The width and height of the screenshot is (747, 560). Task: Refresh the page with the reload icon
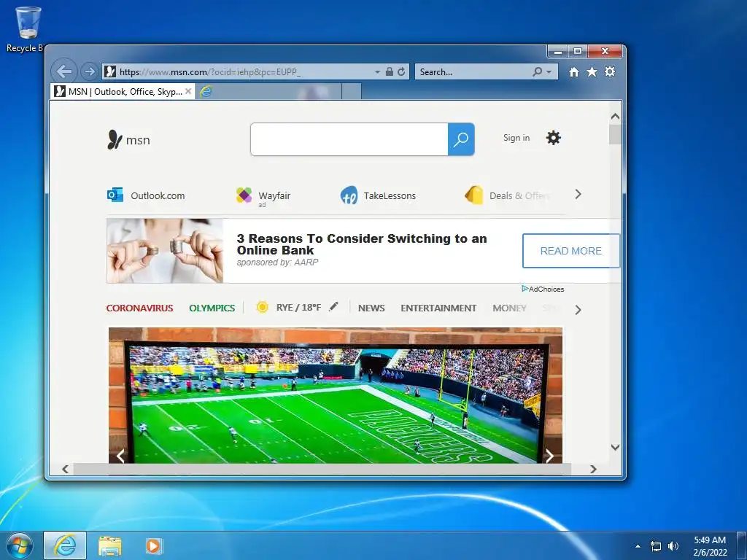click(x=401, y=71)
